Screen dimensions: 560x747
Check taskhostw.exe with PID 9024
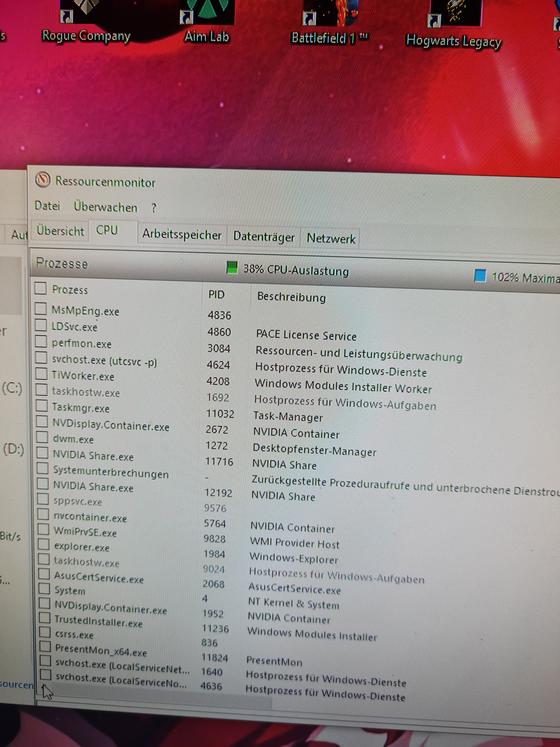(44, 559)
